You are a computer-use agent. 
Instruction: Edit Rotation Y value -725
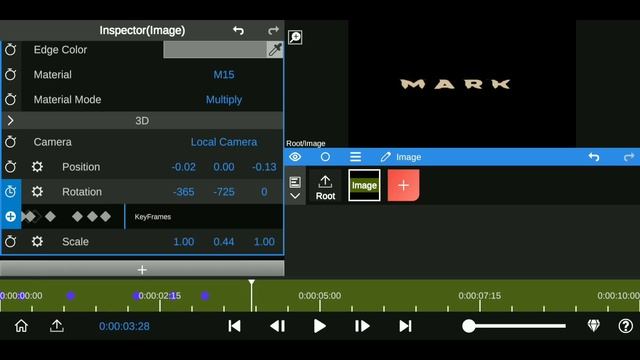(224, 191)
